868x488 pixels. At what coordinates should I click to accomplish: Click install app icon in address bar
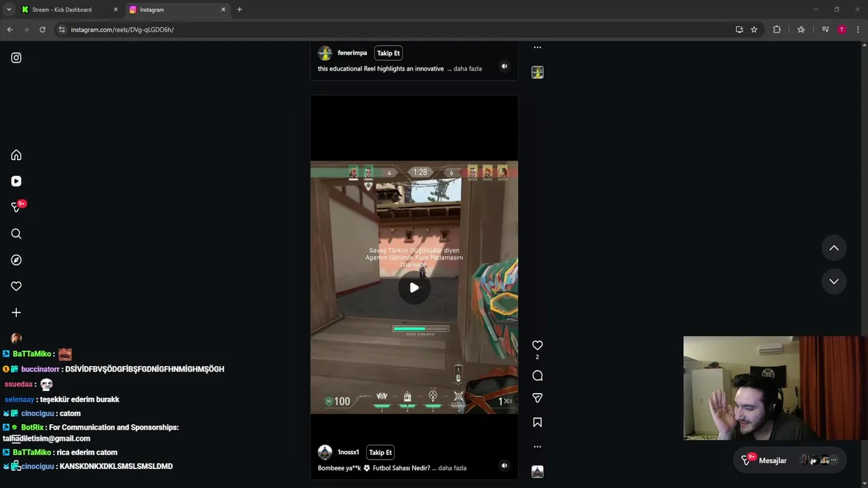coord(739,30)
